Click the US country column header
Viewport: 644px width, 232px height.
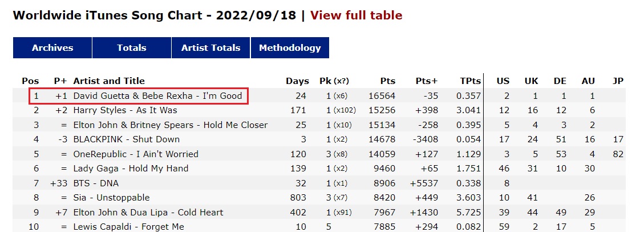(x=503, y=81)
